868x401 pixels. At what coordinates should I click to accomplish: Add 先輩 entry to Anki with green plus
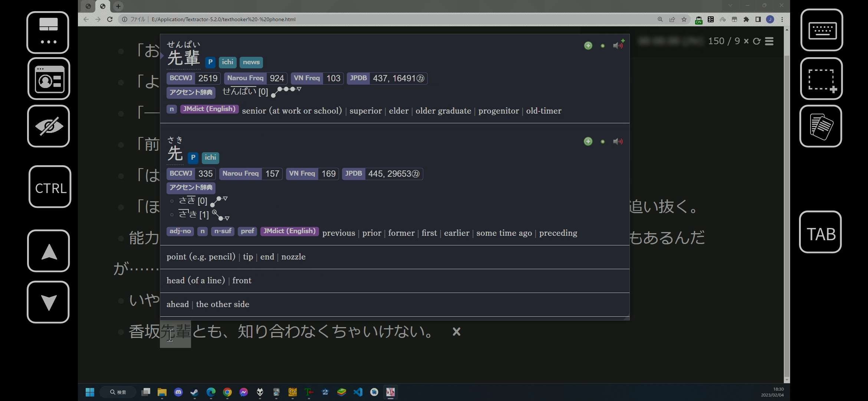pos(588,46)
